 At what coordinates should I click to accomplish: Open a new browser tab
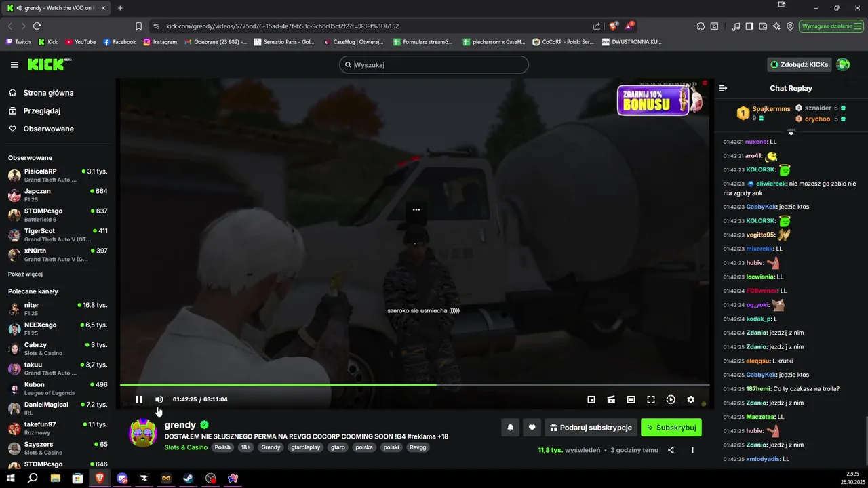[120, 8]
